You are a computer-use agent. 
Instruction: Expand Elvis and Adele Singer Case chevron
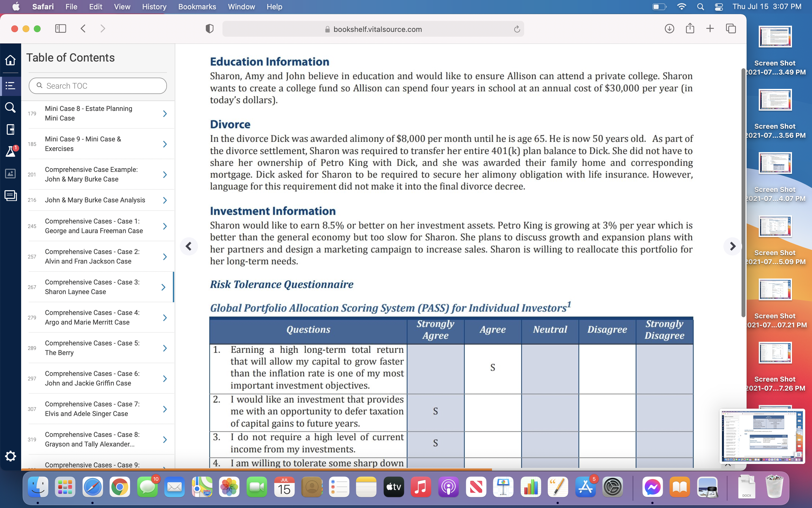[x=165, y=409]
